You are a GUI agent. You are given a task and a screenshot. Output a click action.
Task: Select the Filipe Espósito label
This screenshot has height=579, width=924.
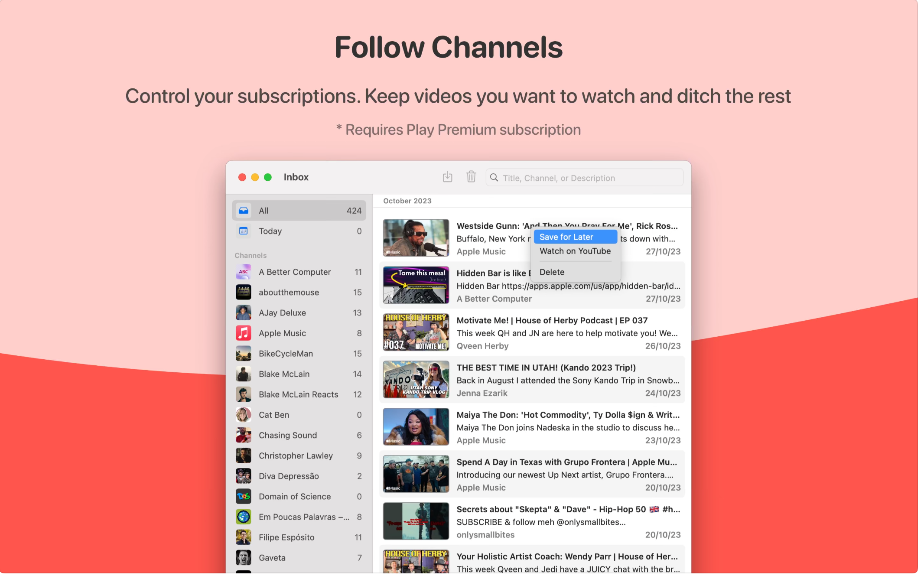coord(286,537)
